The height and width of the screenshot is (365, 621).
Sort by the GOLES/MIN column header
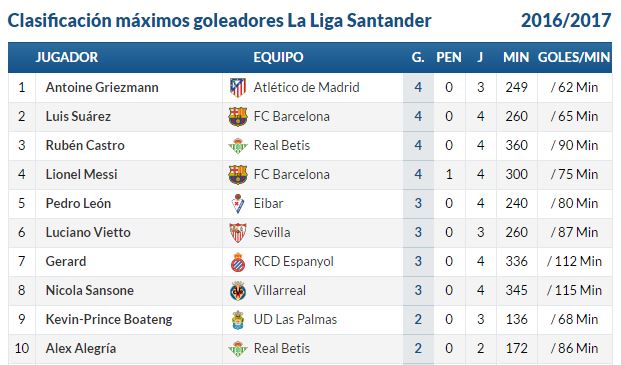coord(574,57)
